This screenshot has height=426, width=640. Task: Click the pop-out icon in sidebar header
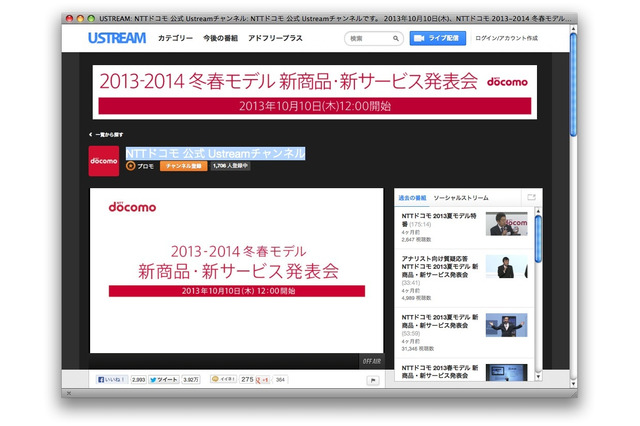pyautogui.click(x=531, y=197)
